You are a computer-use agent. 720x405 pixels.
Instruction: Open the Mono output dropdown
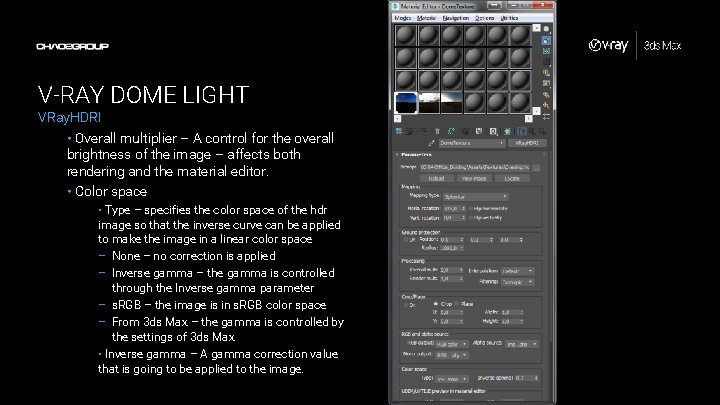point(452,355)
